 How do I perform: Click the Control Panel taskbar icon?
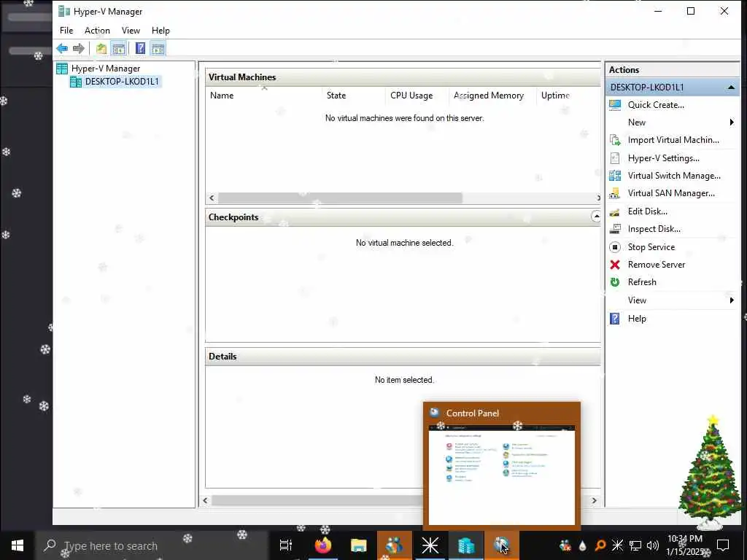click(502, 545)
